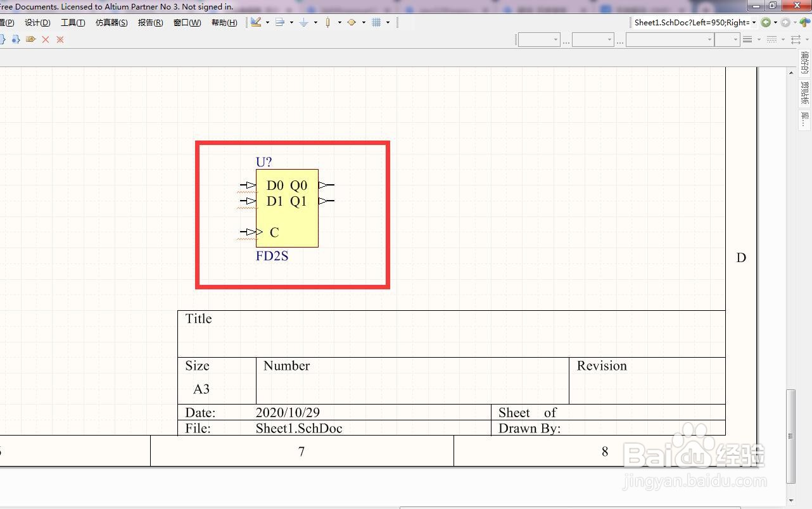
Task: Click the D1 input pin
Action: tap(248, 201)
